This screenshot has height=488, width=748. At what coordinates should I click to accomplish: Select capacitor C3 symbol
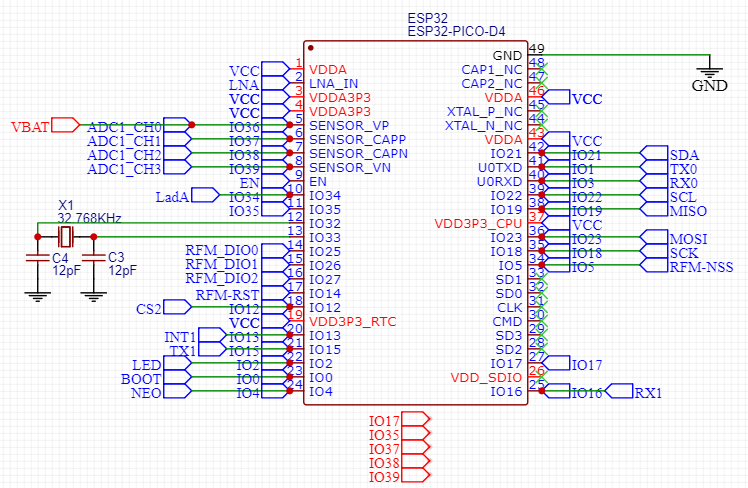94,258
